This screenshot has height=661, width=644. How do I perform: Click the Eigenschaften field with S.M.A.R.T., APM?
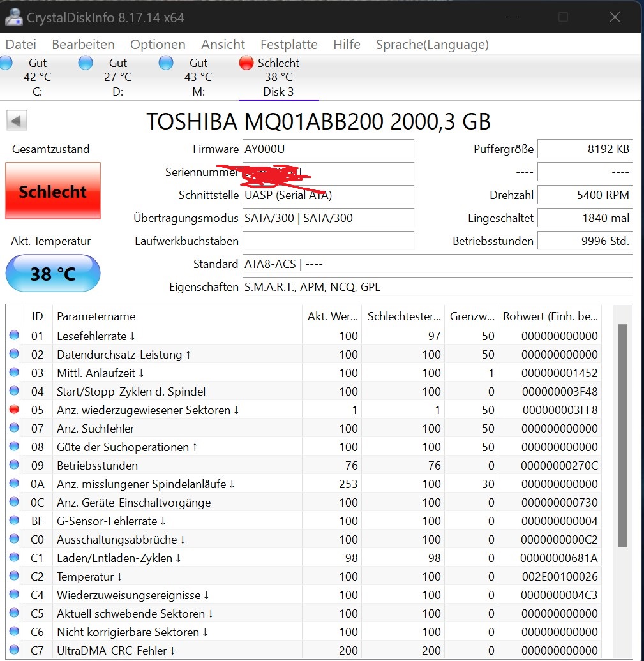tap(437, 287)
